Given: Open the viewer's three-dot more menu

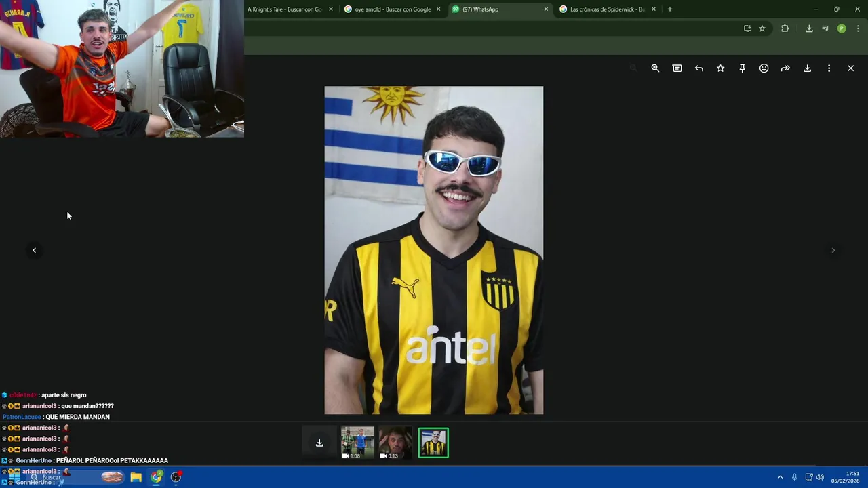Looking at the screenshot, I should point(829,68).
